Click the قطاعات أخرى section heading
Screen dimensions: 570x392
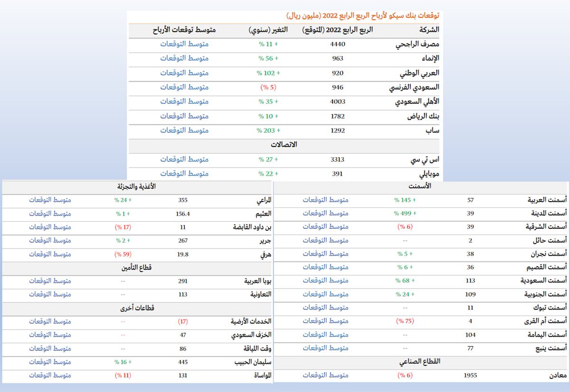[x=137, y=308]
